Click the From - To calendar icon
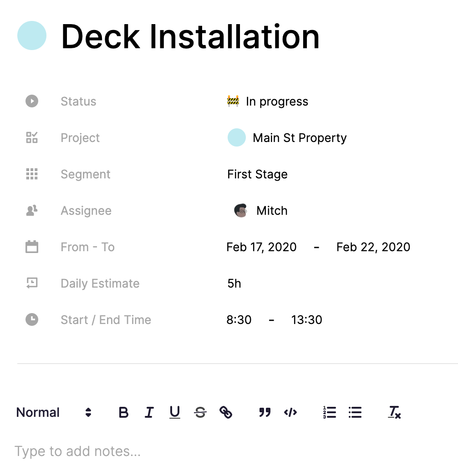The height and width of the screenshot is (476, 458). pos(31,247)
